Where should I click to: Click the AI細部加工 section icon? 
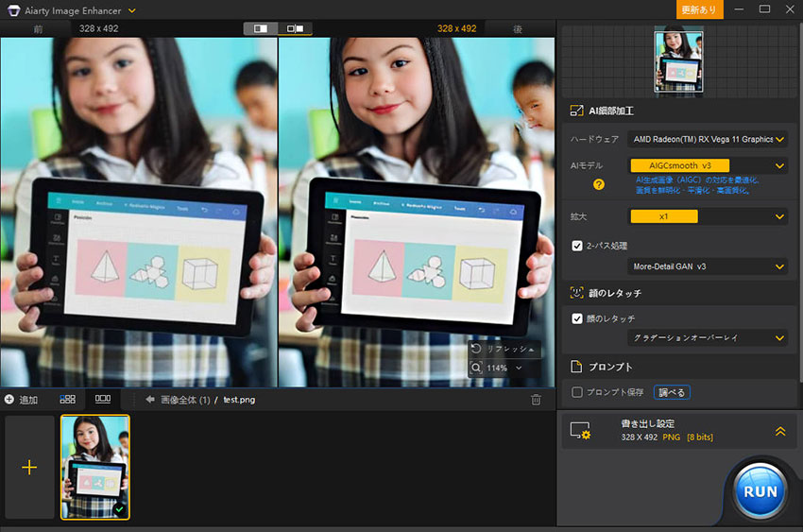coord(576,111)
